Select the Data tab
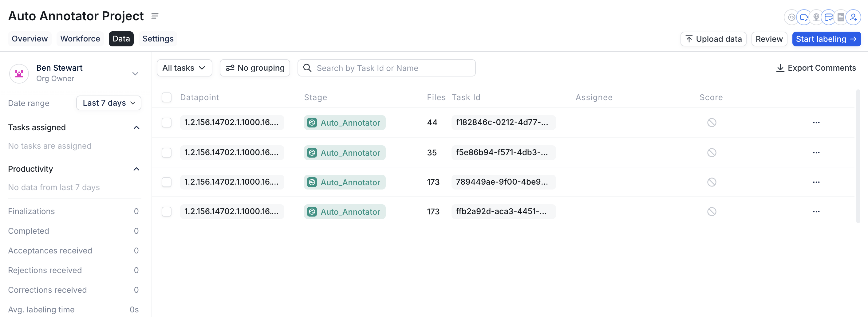The height and width of the screenshot is (317, 868). (x=121, y=39)
